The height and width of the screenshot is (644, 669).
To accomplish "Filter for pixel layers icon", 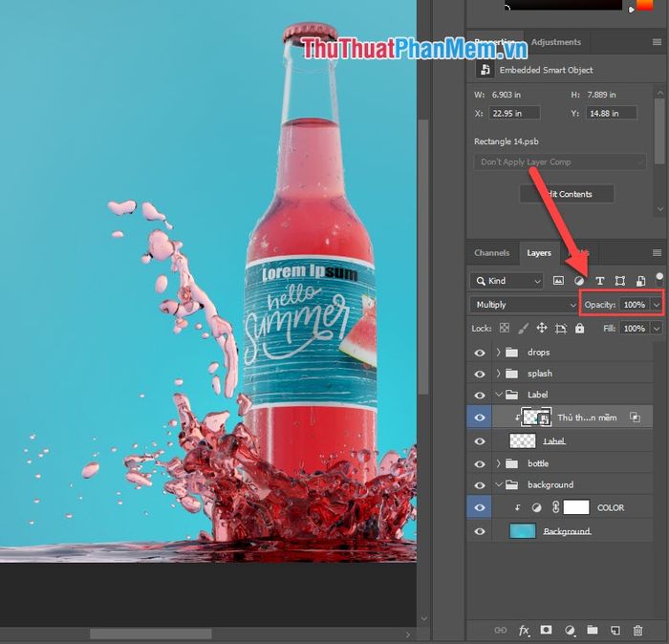I will [x=559, y=281].
